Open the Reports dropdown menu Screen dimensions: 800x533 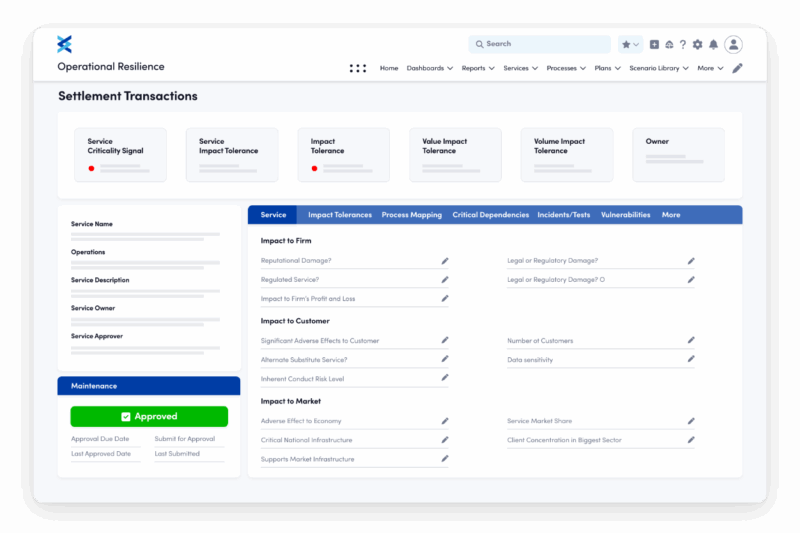pyautogui.click(x=478, y=68)
